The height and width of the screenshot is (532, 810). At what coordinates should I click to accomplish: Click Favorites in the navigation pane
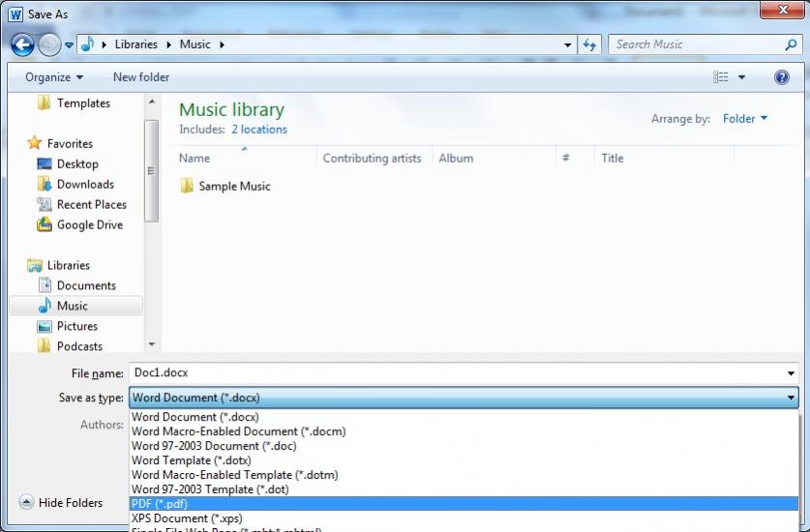[70, 143]
